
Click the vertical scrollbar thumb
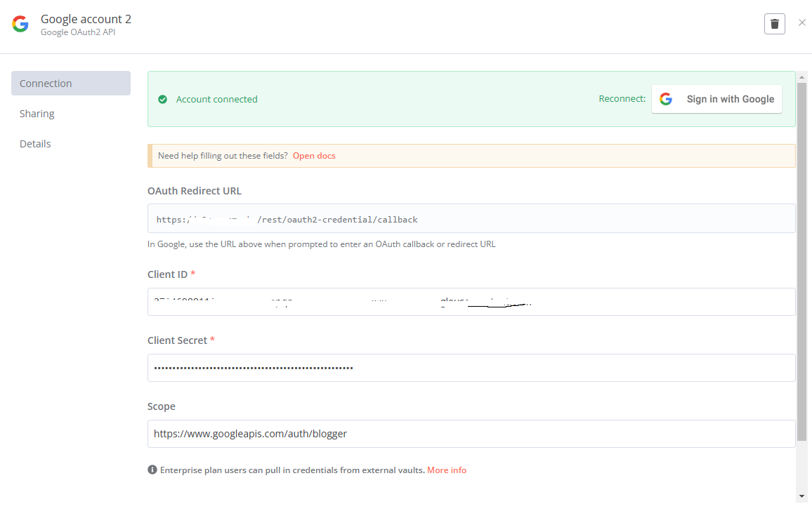801,262
